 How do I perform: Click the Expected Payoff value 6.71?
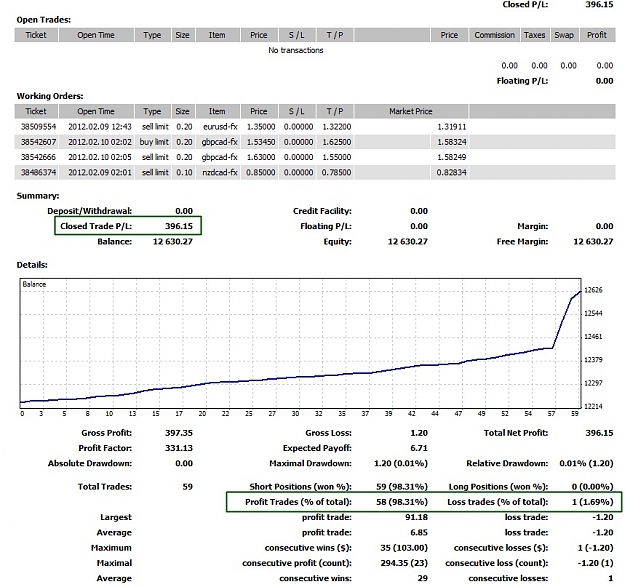[419, 448]
